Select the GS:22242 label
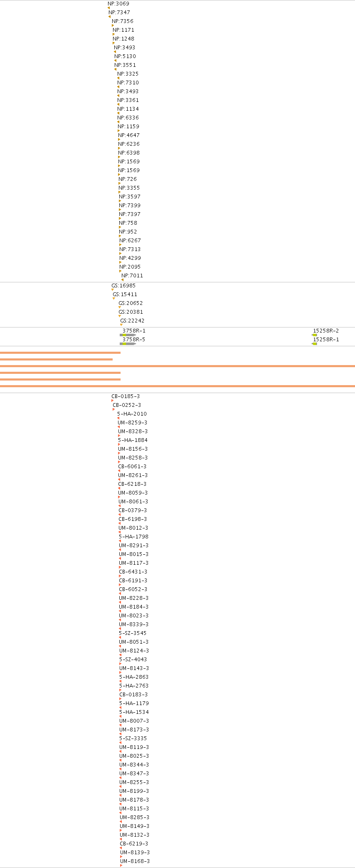 point(132,321)
